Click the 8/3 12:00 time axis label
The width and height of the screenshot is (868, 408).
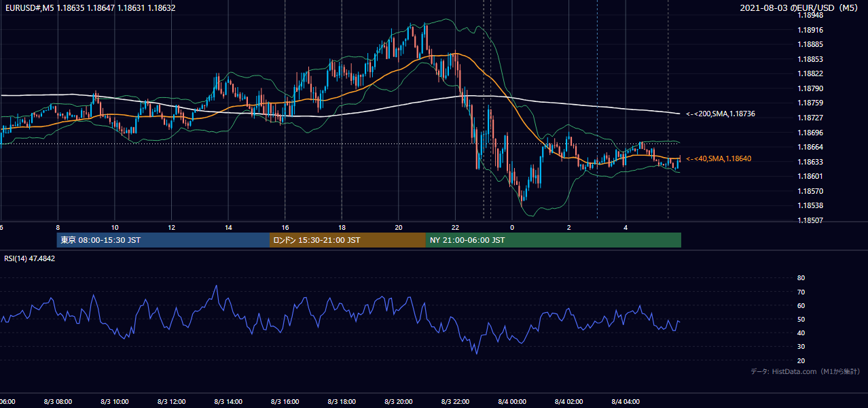point(171,402)
